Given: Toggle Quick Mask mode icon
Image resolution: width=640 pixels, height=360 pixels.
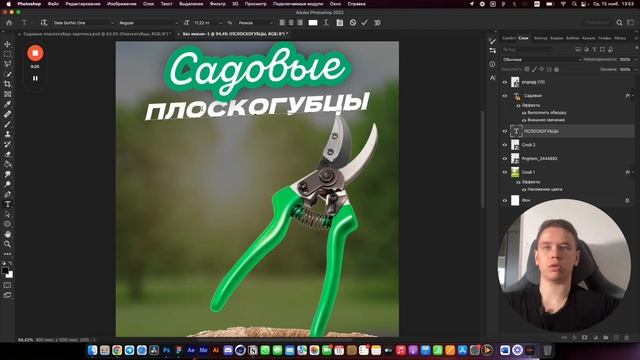Looking at the screenshot, I should (x=7, y=285).
